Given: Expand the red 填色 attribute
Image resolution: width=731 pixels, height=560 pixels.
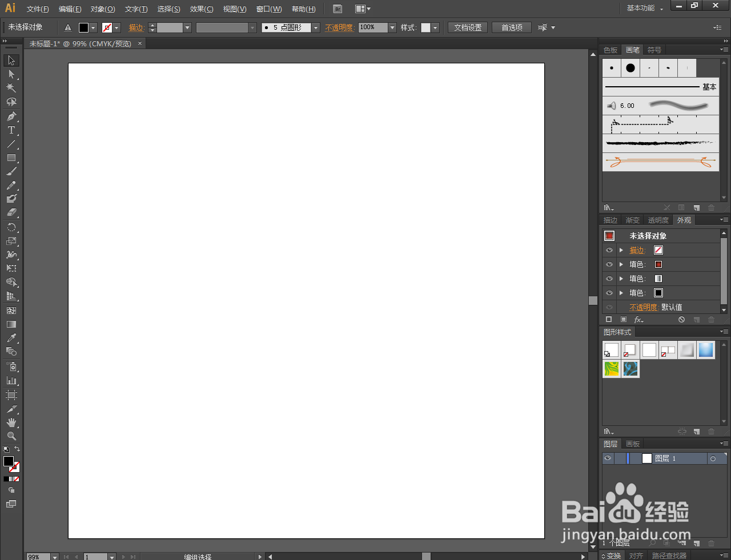Looking at the screenshot, I should coord(621,264).
